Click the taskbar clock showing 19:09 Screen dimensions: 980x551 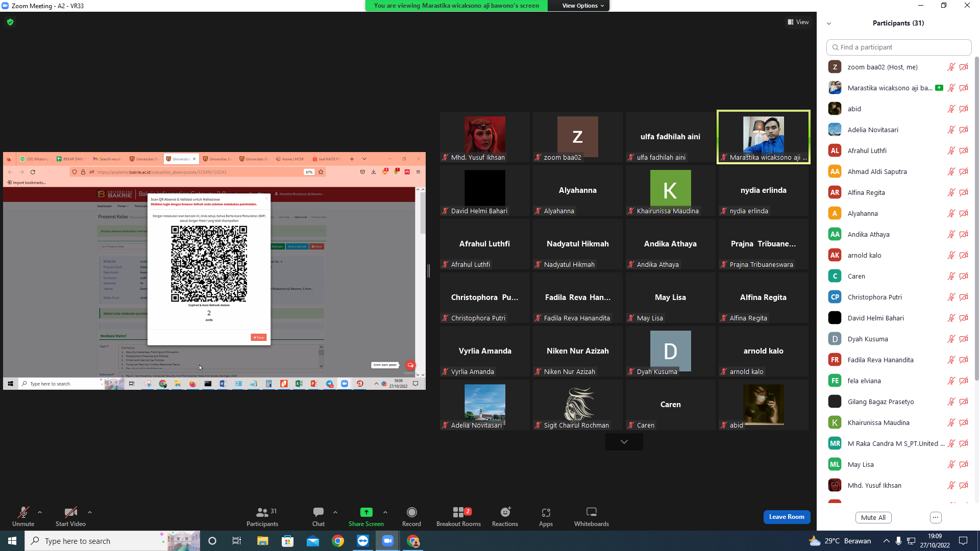point(935,541)
